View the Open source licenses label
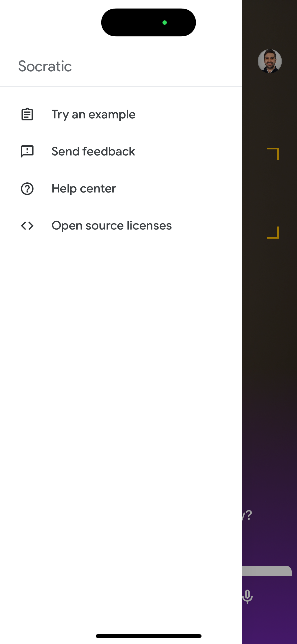297x644 pixels. (112, 226)
